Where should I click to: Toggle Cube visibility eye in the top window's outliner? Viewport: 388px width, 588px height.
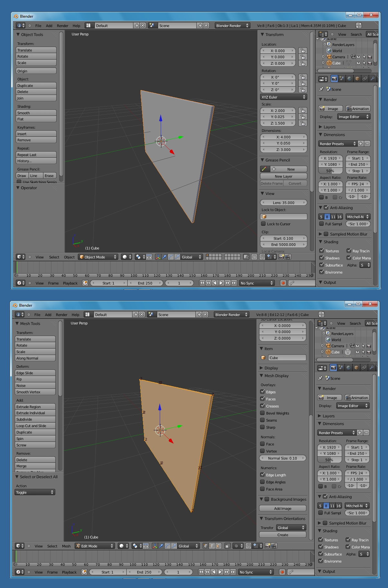[358, 63]
